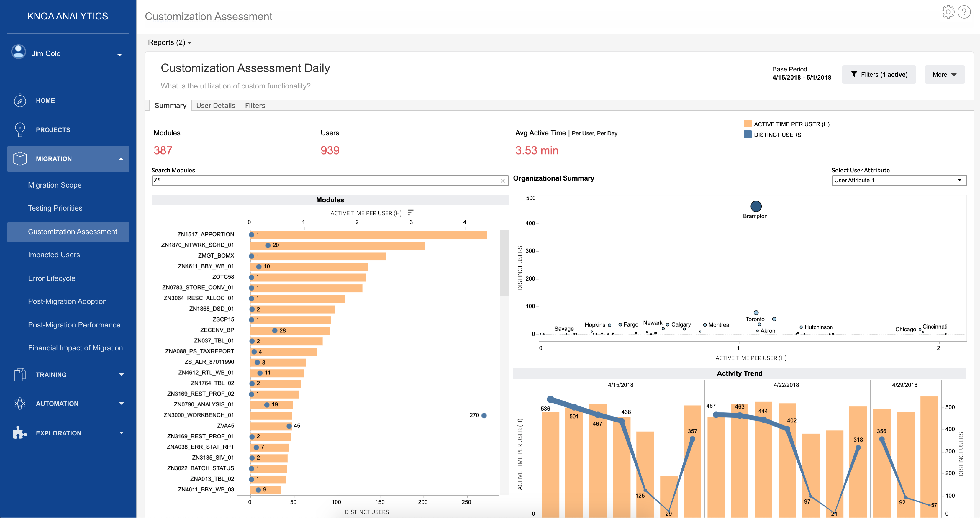
Task: Open Impacted Users in sidebar
Action: point(54,255)
